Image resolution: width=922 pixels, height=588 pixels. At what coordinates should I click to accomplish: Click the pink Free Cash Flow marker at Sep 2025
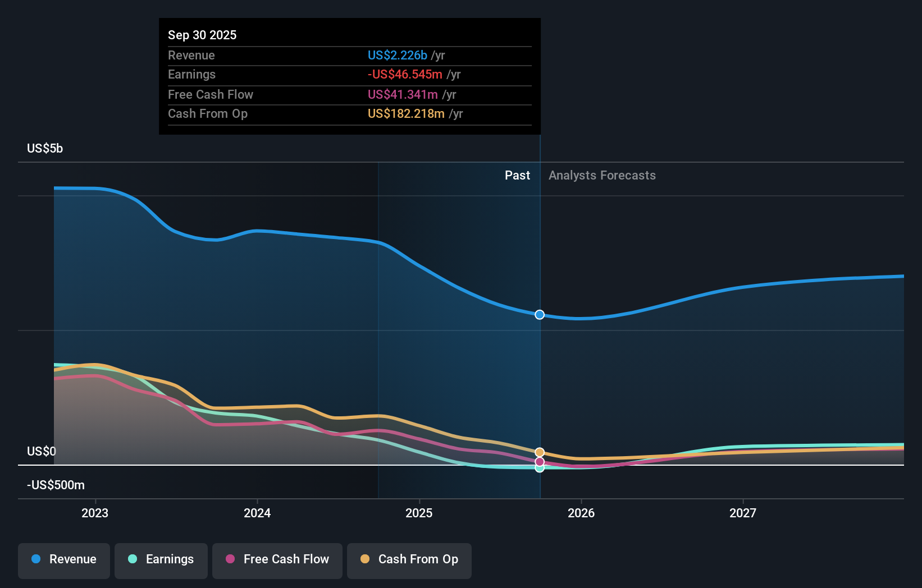(539, 461)
